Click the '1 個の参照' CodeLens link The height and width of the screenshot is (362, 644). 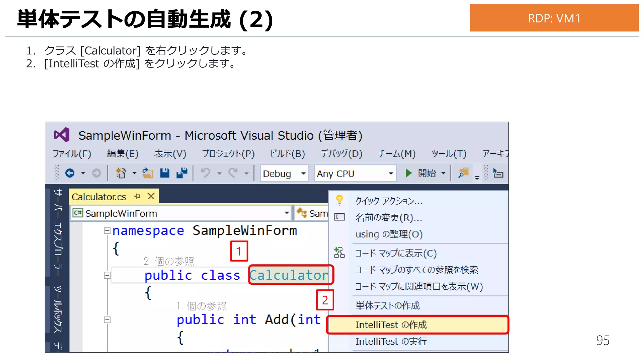click(x=201, y=306)
